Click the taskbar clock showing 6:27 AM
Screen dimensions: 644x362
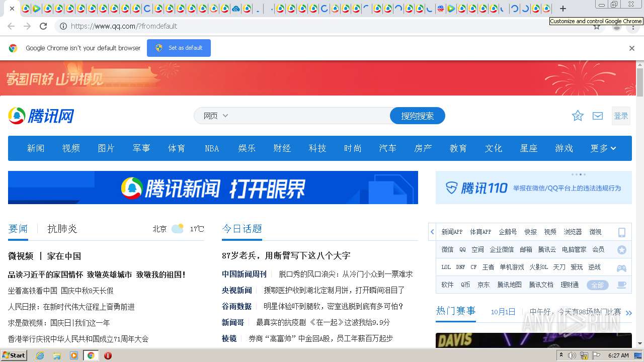click(x=618, y=355)
